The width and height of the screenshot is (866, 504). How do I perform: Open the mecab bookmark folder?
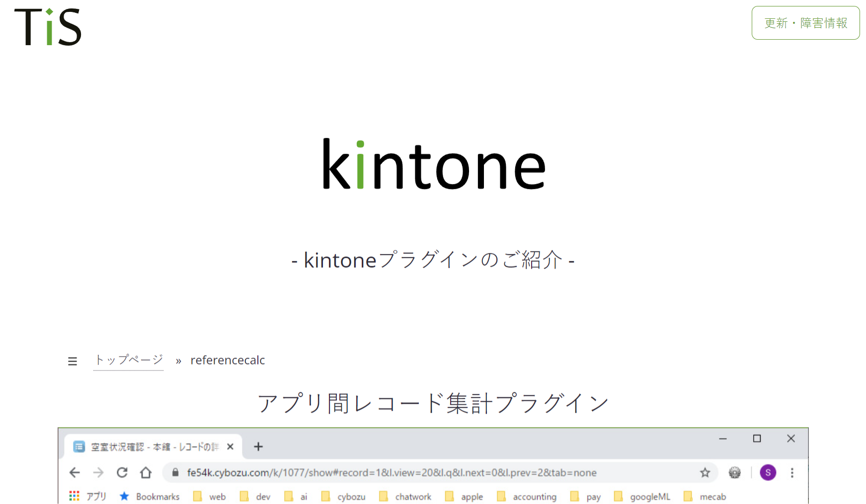(x=705, y=497)
